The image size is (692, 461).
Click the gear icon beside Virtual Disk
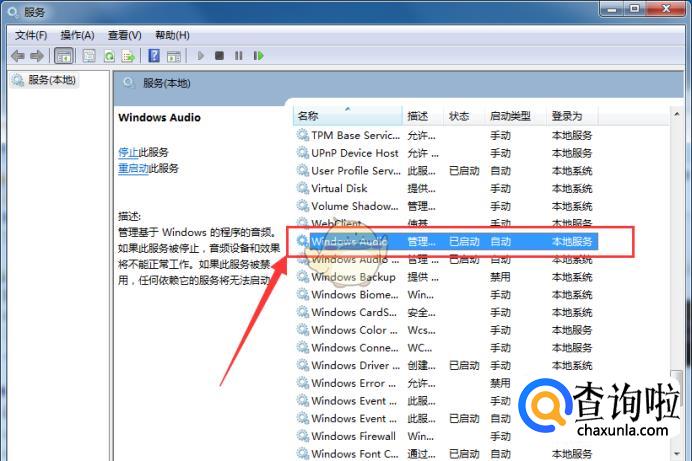[302, 188]
